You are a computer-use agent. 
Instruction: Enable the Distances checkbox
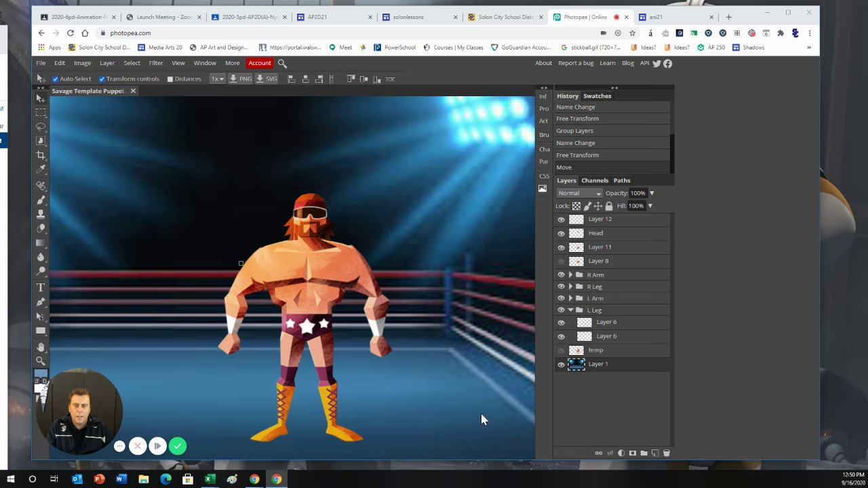[x=170, y=79]
